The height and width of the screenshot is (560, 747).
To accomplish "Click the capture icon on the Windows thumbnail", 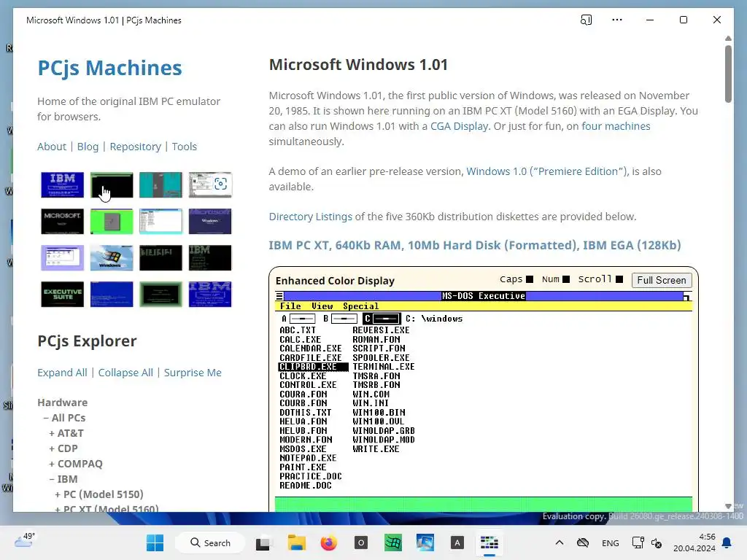I will (x=220, y=184).
